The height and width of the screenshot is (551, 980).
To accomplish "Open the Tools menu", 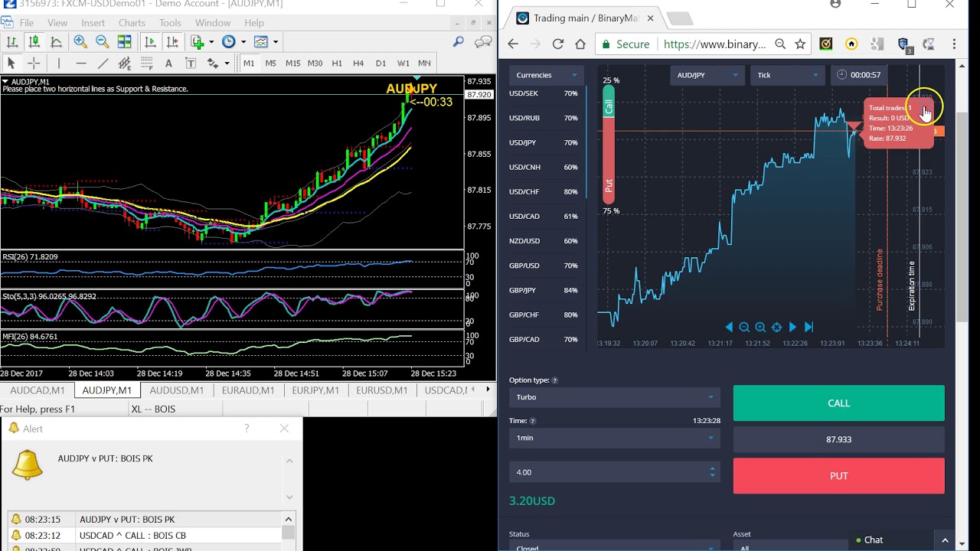I will 170,23.
